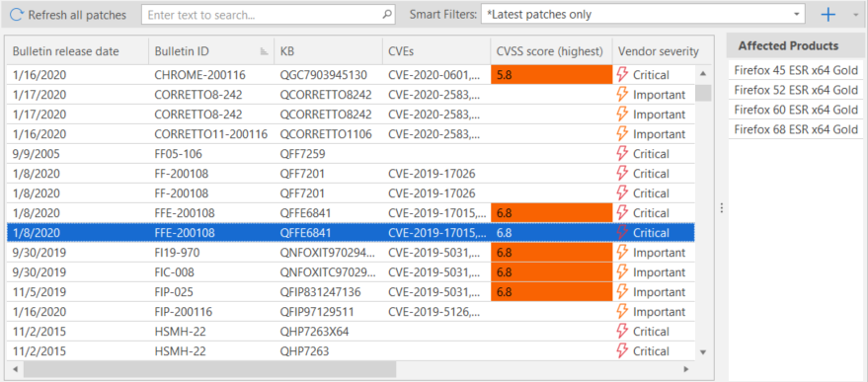This screenshot has width=868, height=382.
Task: Select the FI19-970 patch row
Action: point(351,253)
